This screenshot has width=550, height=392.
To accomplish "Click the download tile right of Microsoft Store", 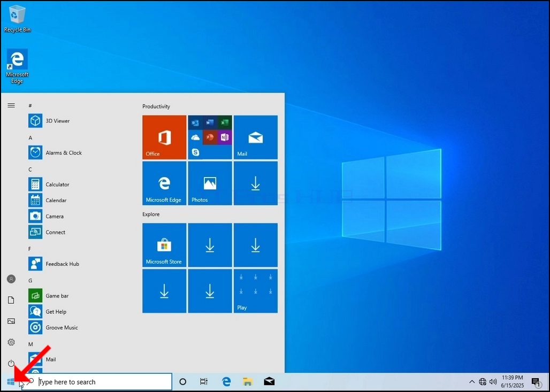I will (210, 245).
